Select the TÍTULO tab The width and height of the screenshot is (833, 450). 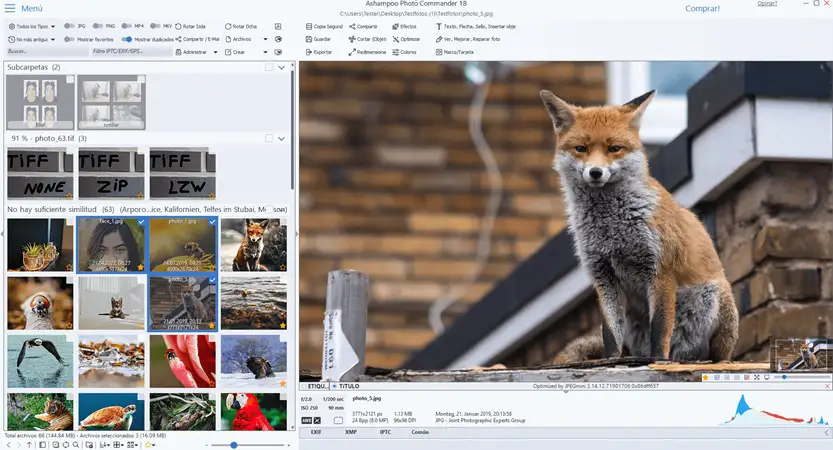pyautogui.click(x=346, y=386)
